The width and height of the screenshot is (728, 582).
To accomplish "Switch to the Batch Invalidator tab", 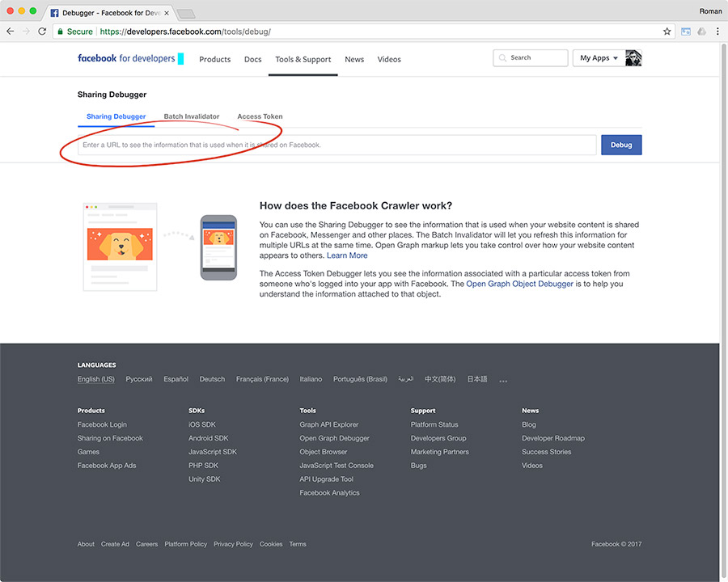I will 191,116.
